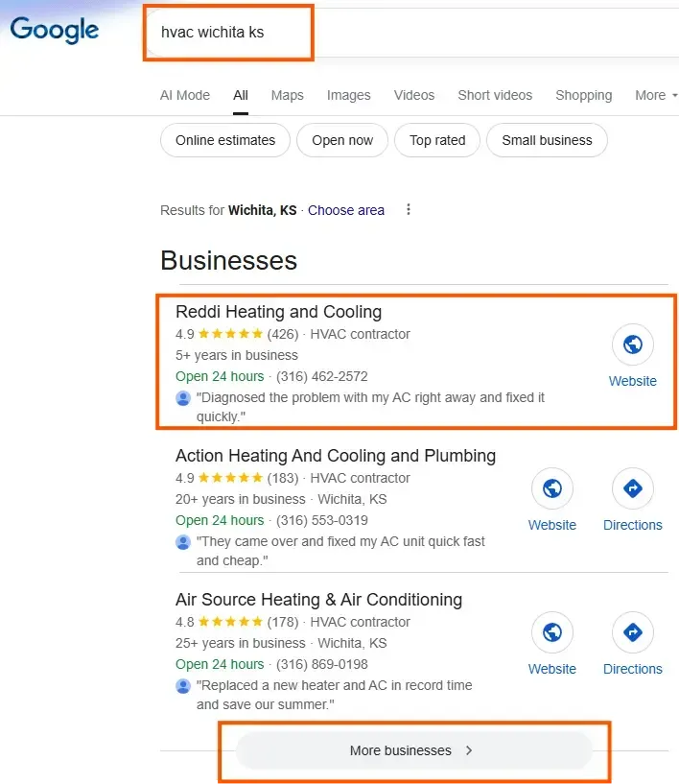
Task: Open Action Heating website globe icon
Action: pos(552,488)
